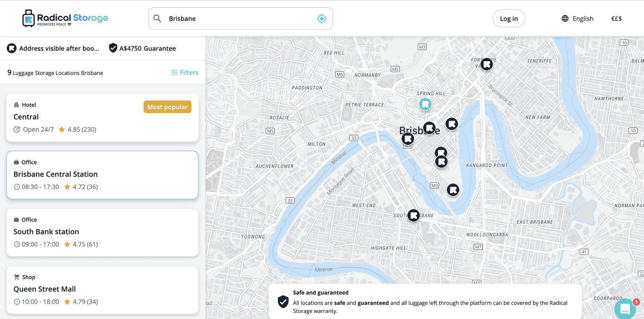
Task: Select the Fortitude Valley map pin
Action: pos(486,64)
